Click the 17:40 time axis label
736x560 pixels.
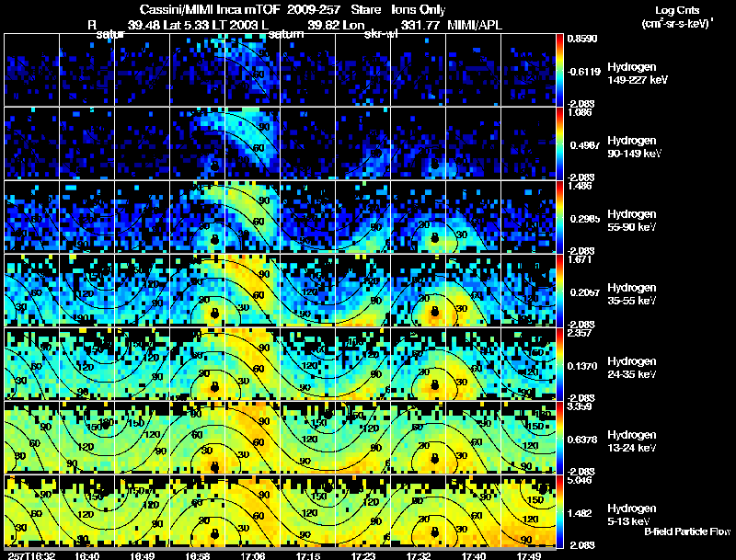click(474, 555)
